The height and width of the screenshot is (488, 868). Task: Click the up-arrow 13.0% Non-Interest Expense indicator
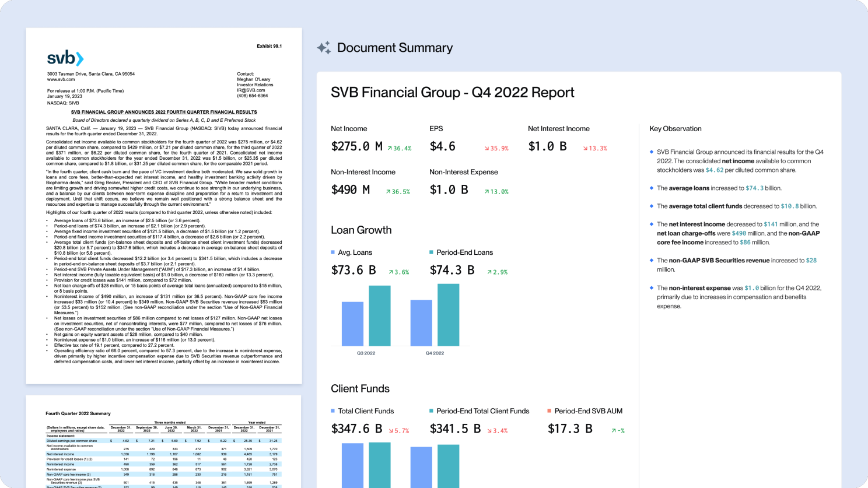point(496,191)
